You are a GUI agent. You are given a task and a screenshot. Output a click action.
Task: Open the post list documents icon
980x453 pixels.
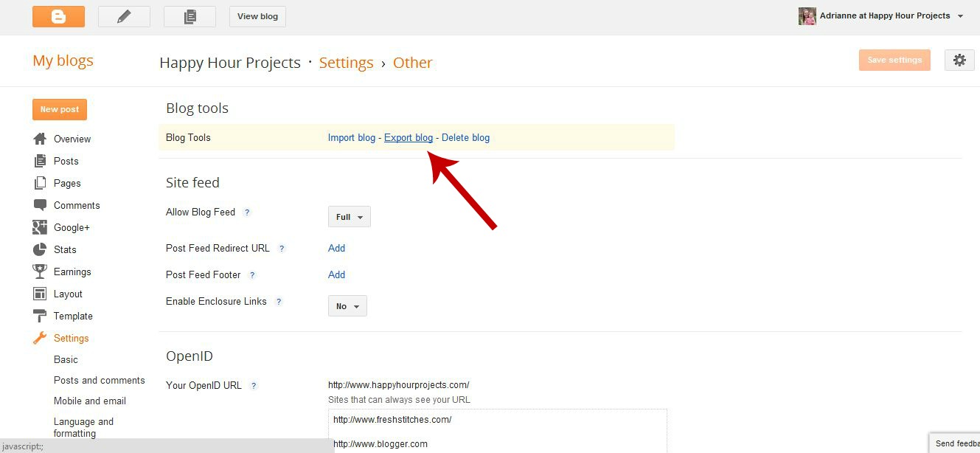[x=190, y=16]
